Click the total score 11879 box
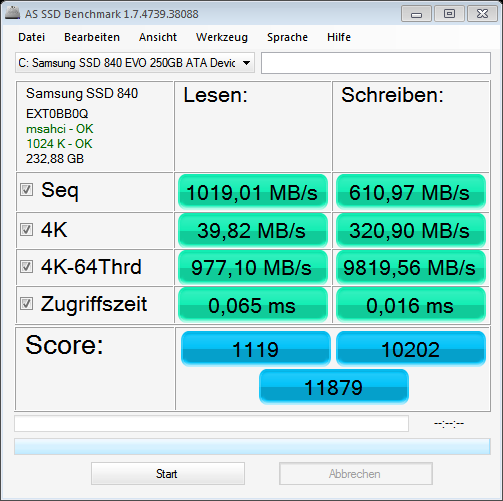The width and height of the screenshot is (503, 501). 334,387
